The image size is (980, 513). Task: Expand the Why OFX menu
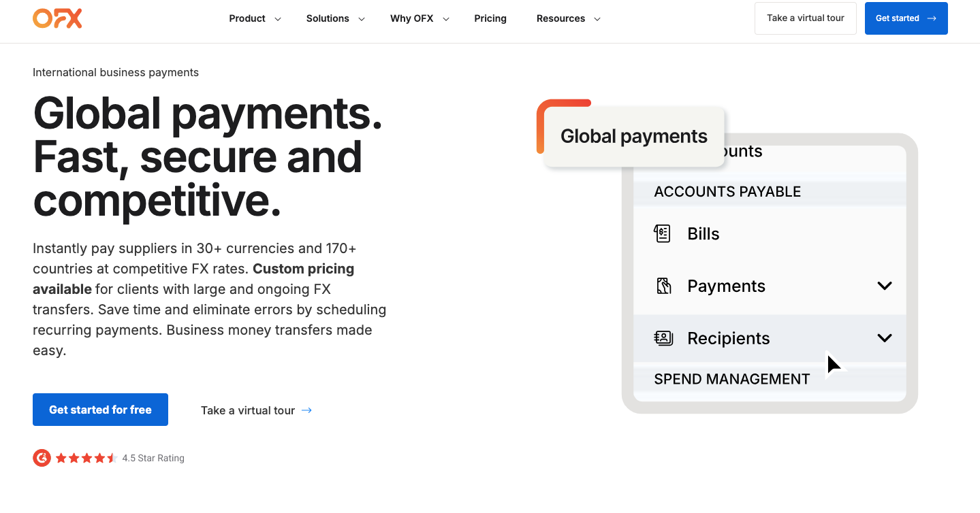click(420, 18)
